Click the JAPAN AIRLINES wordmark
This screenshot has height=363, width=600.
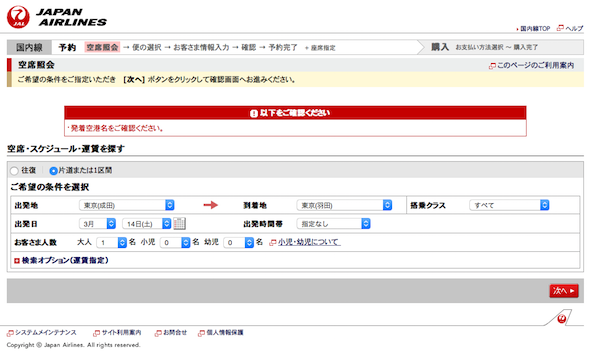(71, 17)
